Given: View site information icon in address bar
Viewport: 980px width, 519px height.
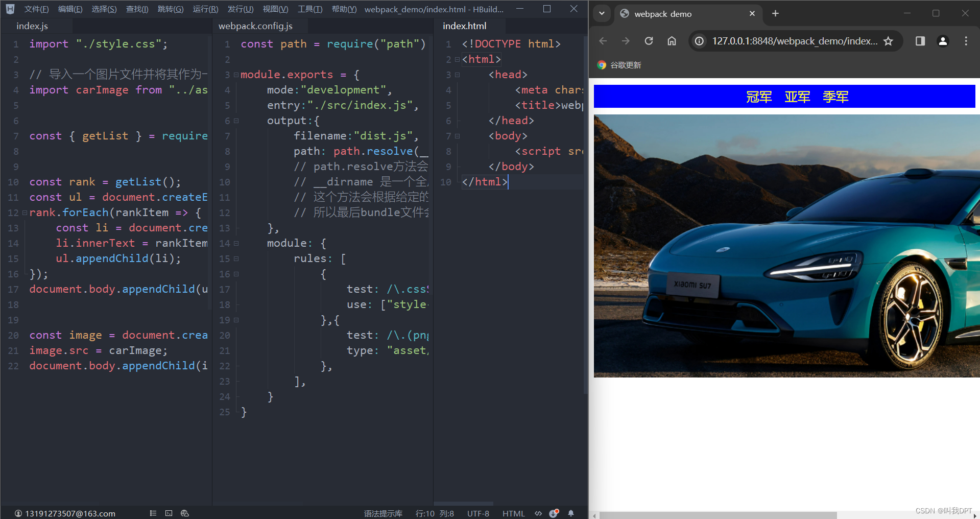Looking at the screenshot, I should [699, 41].
